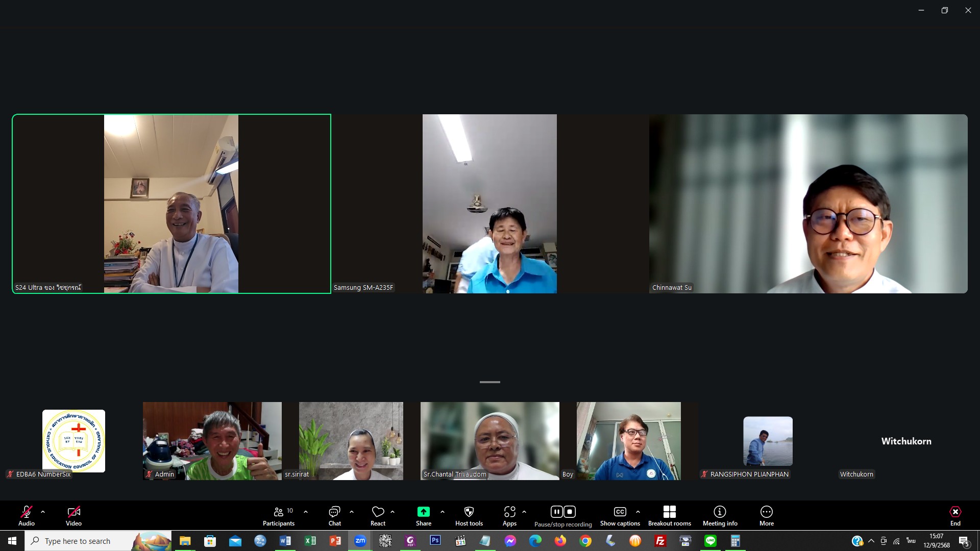
Task: Stop the recording
Action: point(570,511)
